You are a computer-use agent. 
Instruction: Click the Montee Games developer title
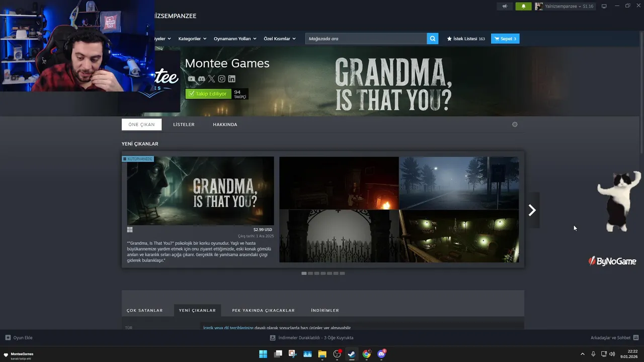point(227,63)
